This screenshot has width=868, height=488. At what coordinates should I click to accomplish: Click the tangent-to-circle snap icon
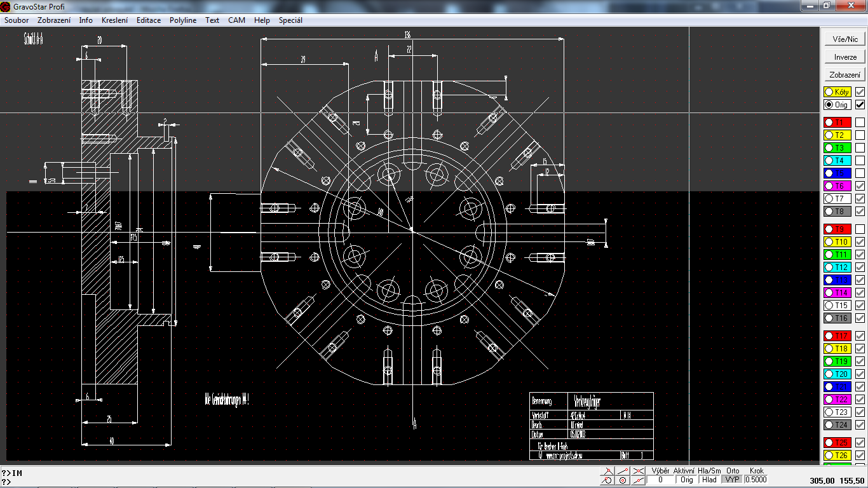pos(607,480)
